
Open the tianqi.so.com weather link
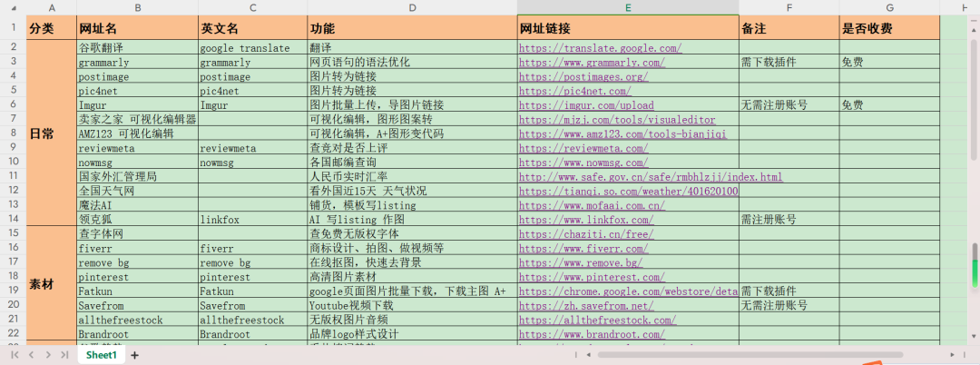629,191
